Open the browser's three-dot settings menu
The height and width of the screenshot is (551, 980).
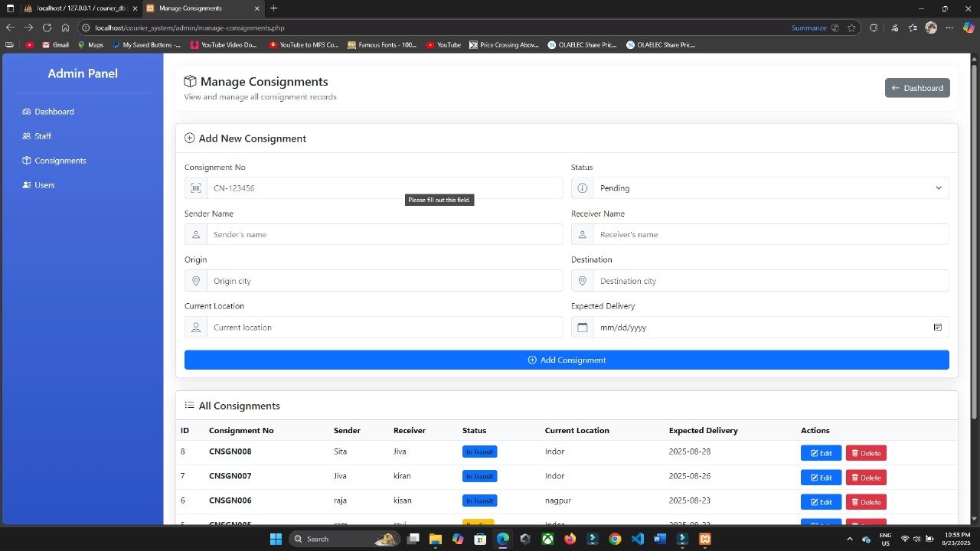point(949,28)
